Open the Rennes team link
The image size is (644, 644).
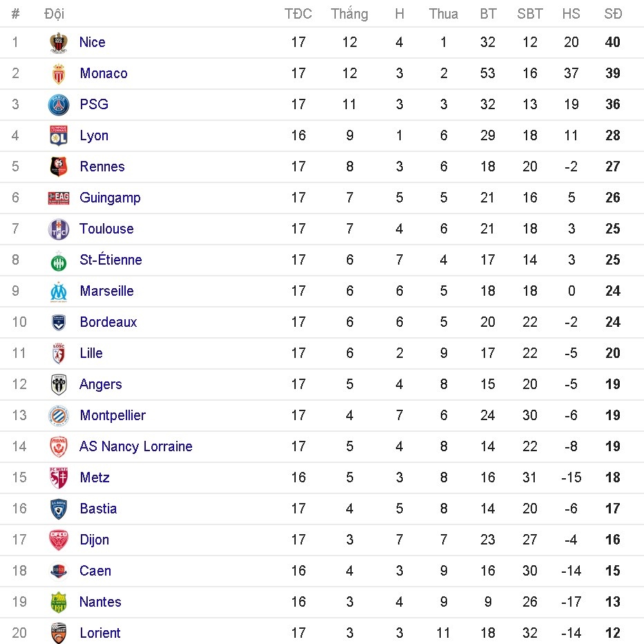(102, 167)
